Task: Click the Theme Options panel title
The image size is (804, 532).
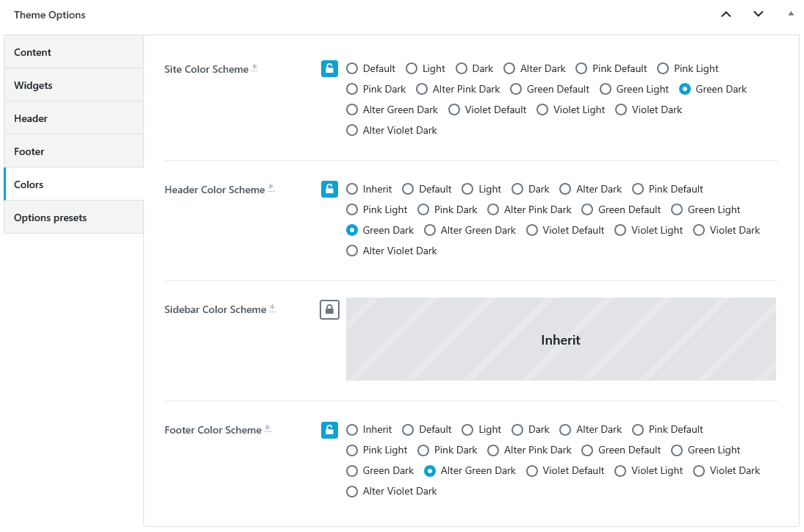Action: (x=50, y=15)
